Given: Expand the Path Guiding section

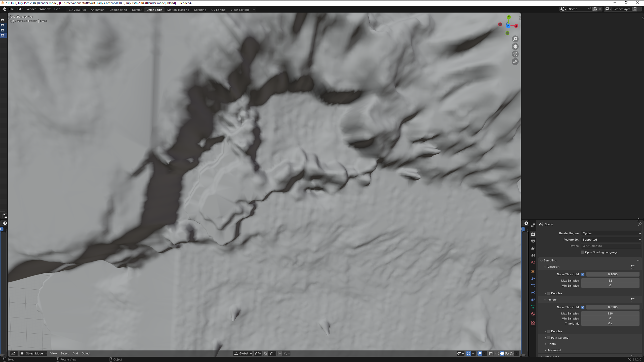Looking at the screenshot, I should [545, 338].
